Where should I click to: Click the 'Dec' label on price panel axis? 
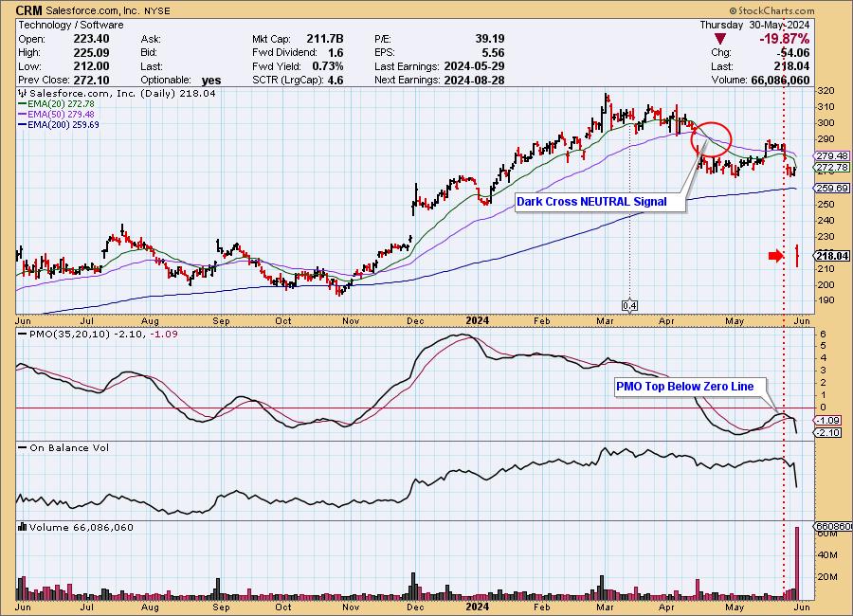pyautogui.click(x=415, y=321)
